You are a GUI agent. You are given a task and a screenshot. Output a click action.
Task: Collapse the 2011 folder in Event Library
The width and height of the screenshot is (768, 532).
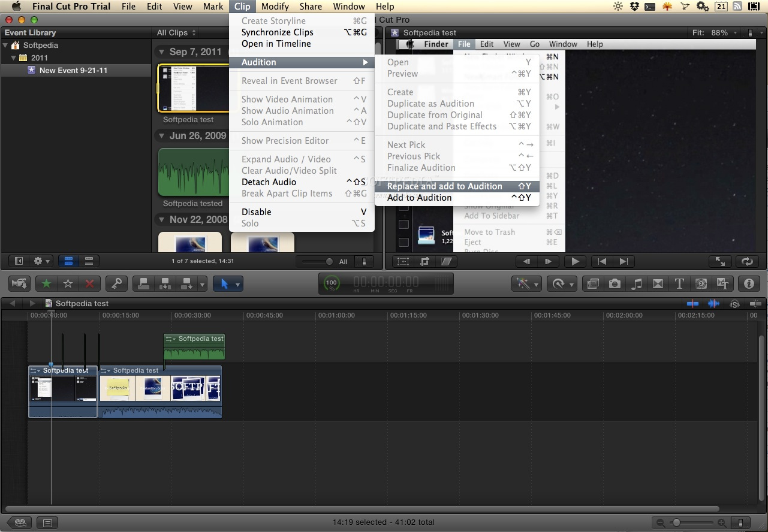13,58
